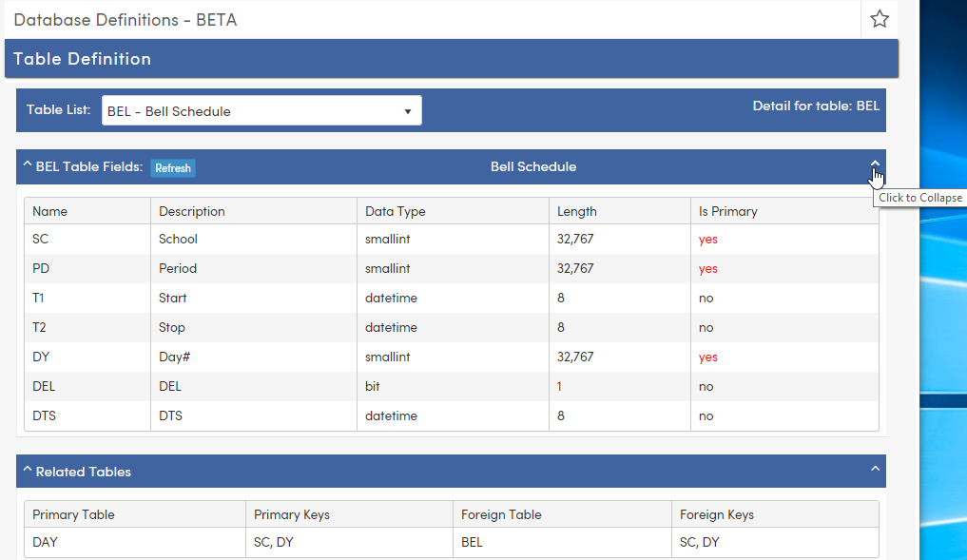This screenshot has width=967, height=560.
Task: Click the Name column header
Action: (x=49, y=211)
